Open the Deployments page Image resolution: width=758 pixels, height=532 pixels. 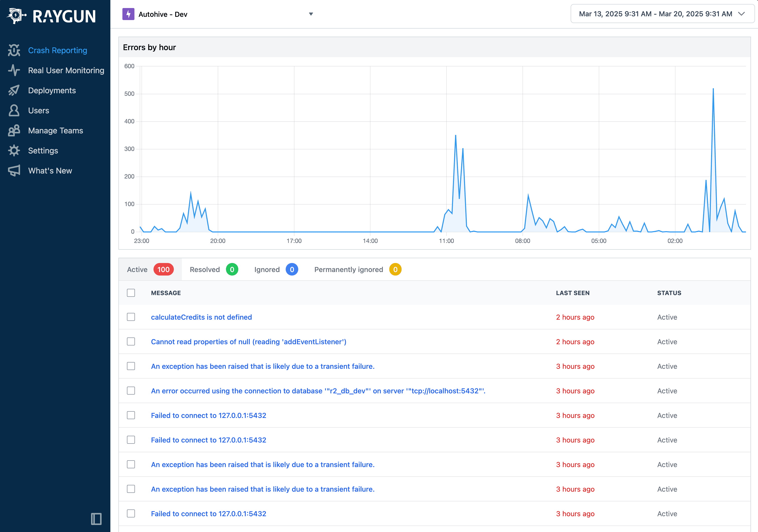52,91
